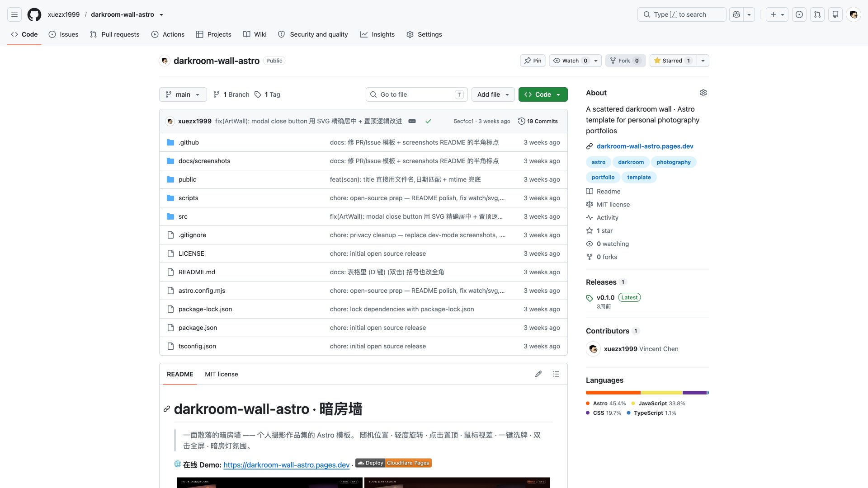The width and height of the screenshot is (868, 488).
Task: Select the MIT license tab
Action: (x=221, y=374)
